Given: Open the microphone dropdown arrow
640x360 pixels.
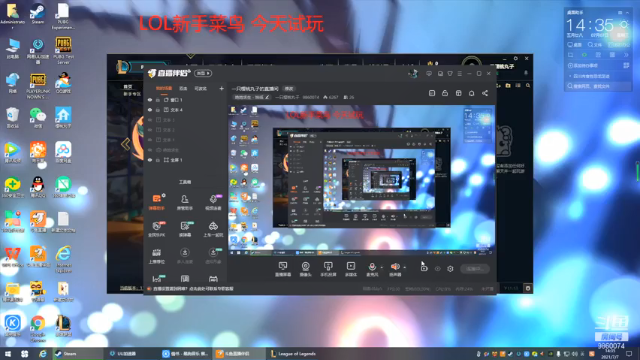Looking at the screenshot, I should (382, 268).
